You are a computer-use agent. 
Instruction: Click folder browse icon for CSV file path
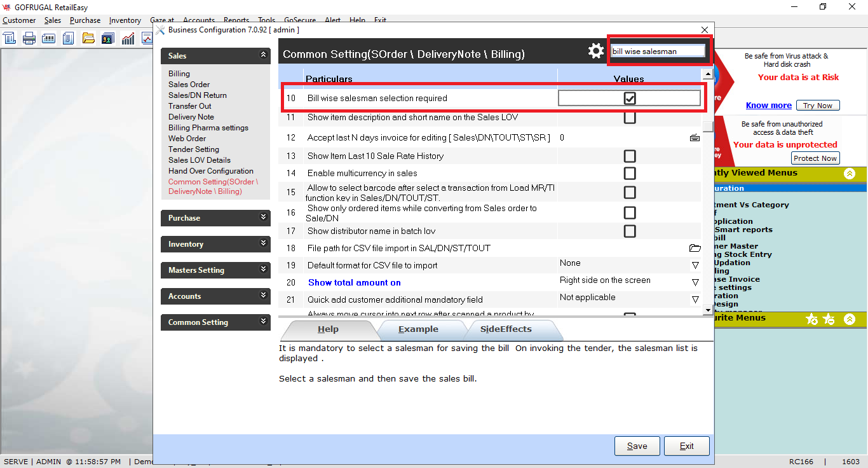pos(695,248)
